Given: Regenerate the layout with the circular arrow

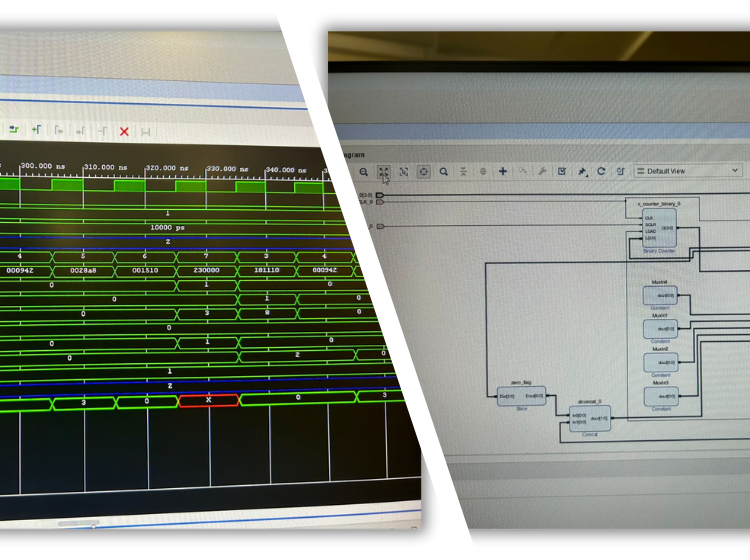Looking at the screenshot, I should (601, 171).
